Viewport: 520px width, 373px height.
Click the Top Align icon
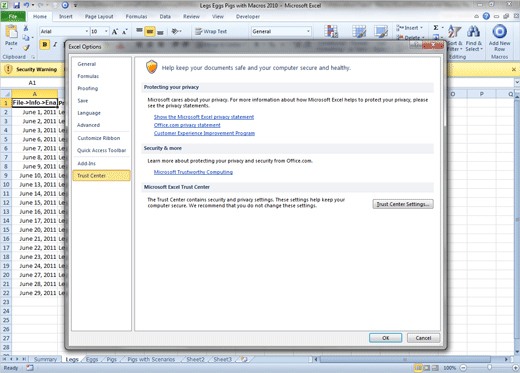click(x=139, y=31)
